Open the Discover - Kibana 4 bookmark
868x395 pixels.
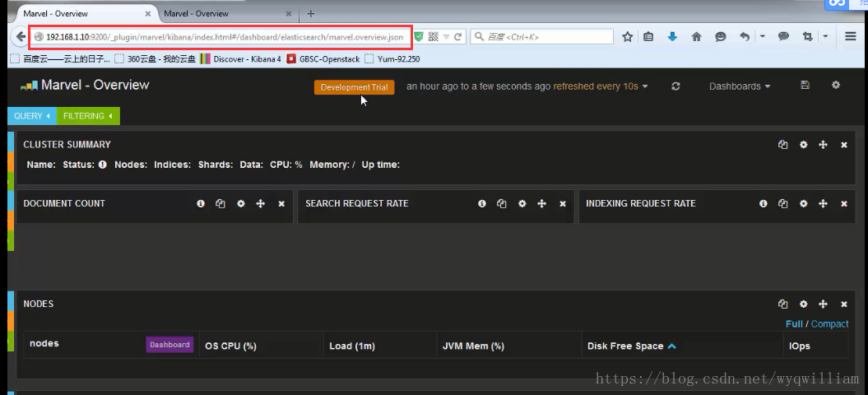click(240, 58)
